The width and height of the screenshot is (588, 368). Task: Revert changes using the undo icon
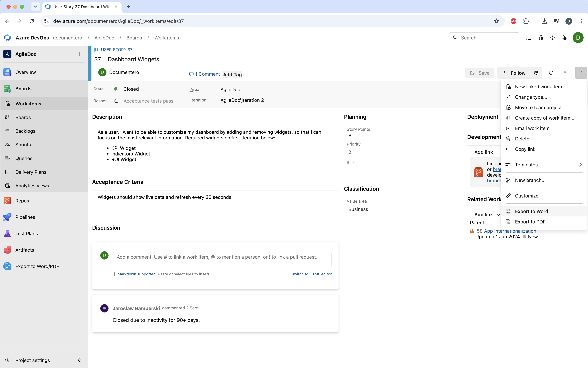566,73
